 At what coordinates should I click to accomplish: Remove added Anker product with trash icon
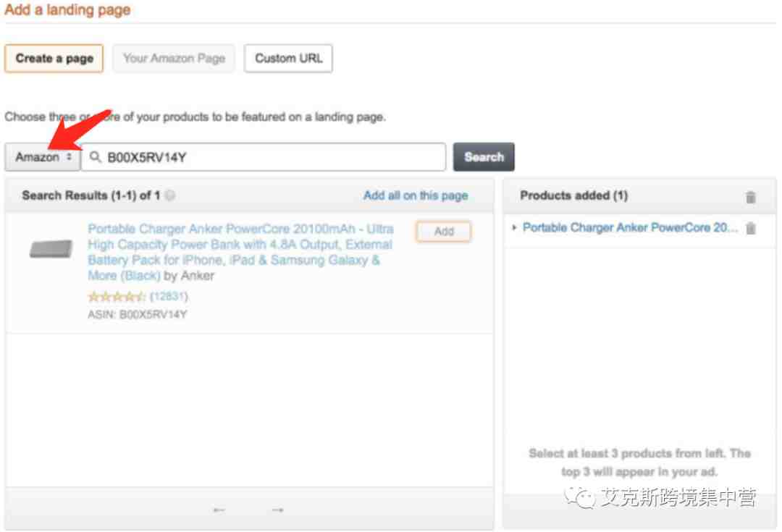[x=751, y=229]
